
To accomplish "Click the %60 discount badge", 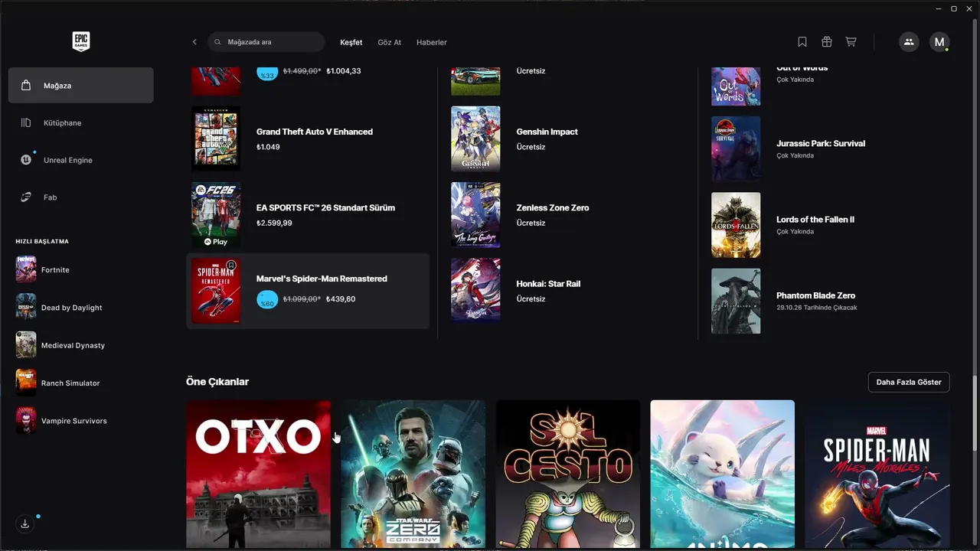I will (x=267, y=299).
